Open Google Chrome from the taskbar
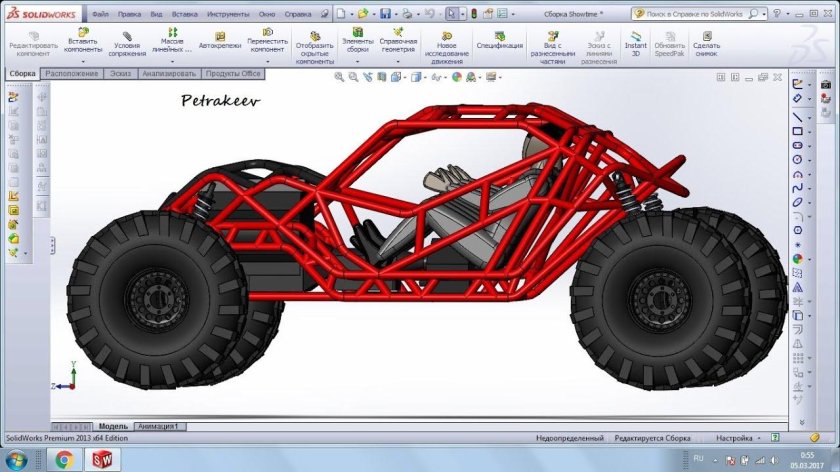This screenshot has width=840, height=472. point(64,459)
